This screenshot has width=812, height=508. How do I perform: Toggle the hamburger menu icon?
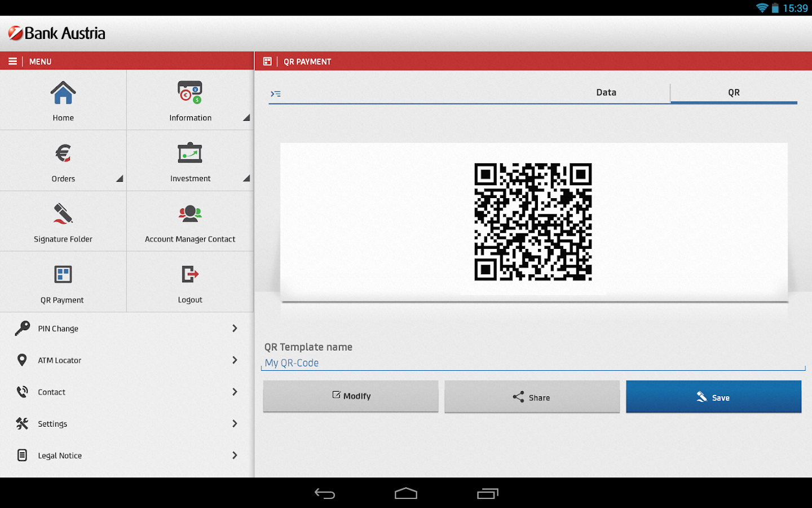click(x=12, y=61)
